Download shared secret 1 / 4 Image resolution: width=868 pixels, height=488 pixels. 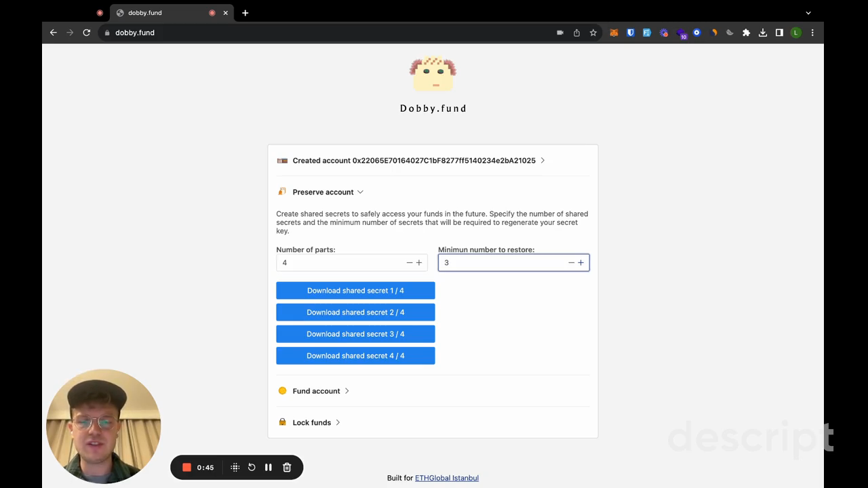click(355, 291)
